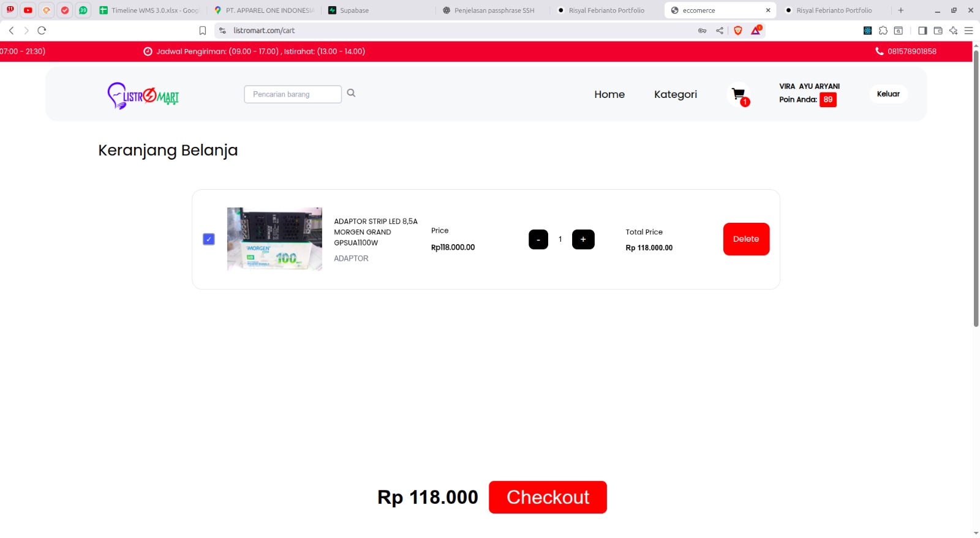Image resolution: width=980 pixels, height=538 pixels.
Task: Click the red Checkout button
Action: (x=548, y=497)
